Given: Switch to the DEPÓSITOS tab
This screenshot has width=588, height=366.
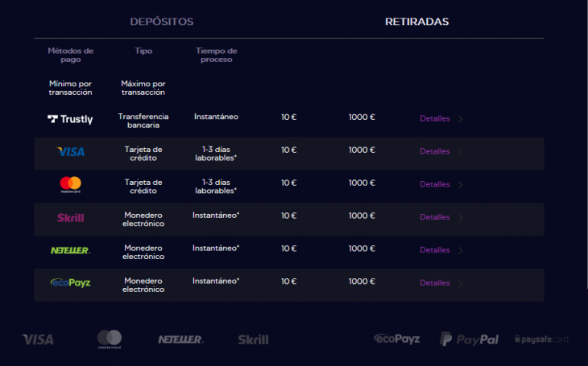Looking at the screenshot, I should tap(162, 22).
